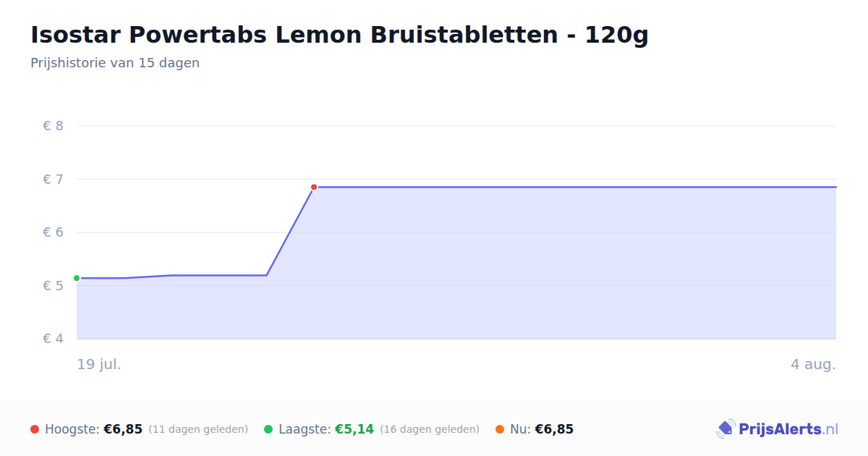The height and width of the screenshot is (456, 868).
Task: Click the product title Isostar Powertabs Lemon
Action: coord(339,35)
